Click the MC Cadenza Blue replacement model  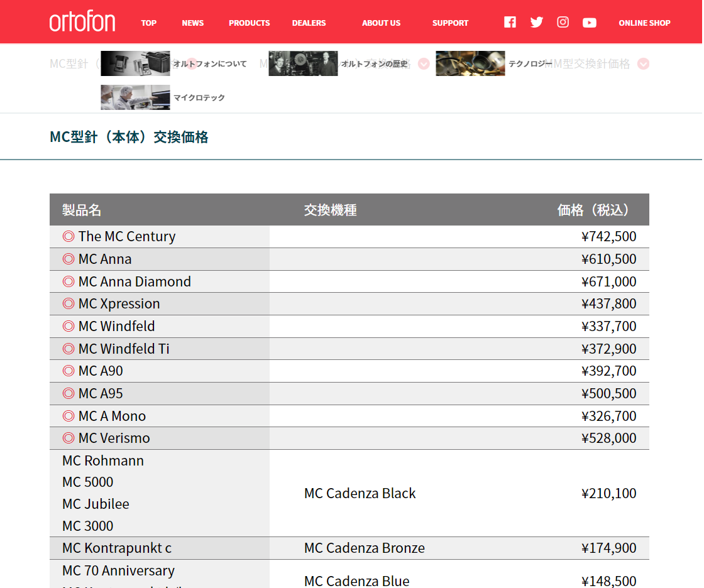coord(356,581)
